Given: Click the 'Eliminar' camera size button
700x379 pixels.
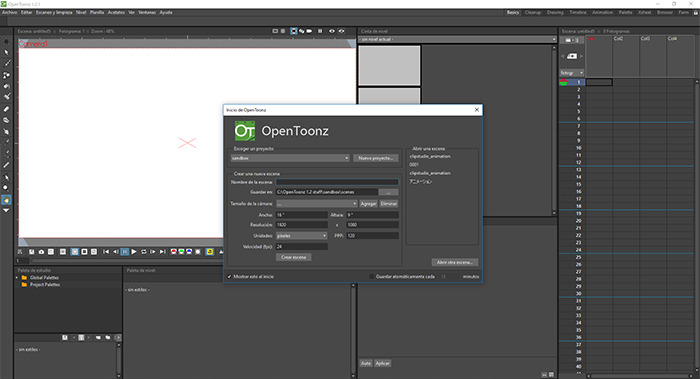Looking at the screenshot, I should pyautogui.click(x=389, y=204).
